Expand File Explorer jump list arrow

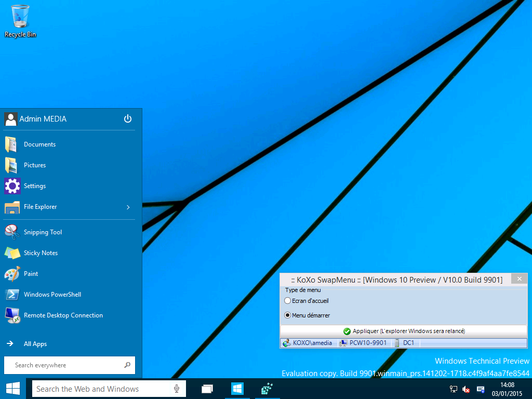coord(128,207)
